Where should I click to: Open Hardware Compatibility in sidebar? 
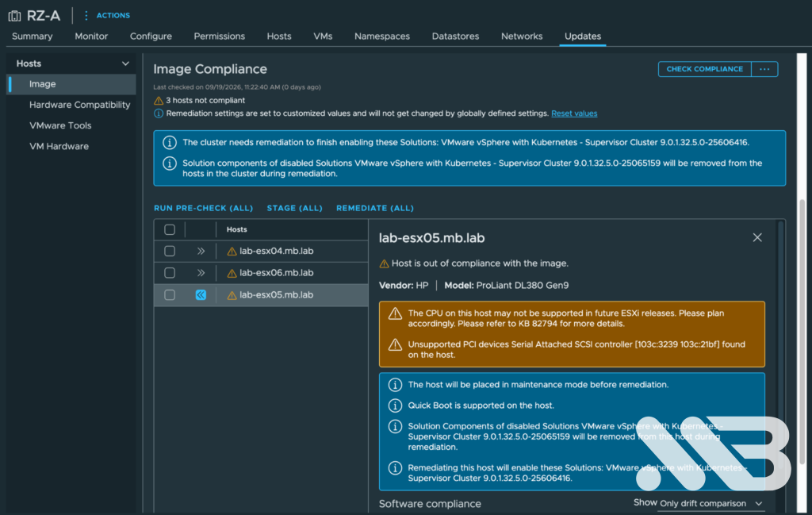(x=80, y=105)
